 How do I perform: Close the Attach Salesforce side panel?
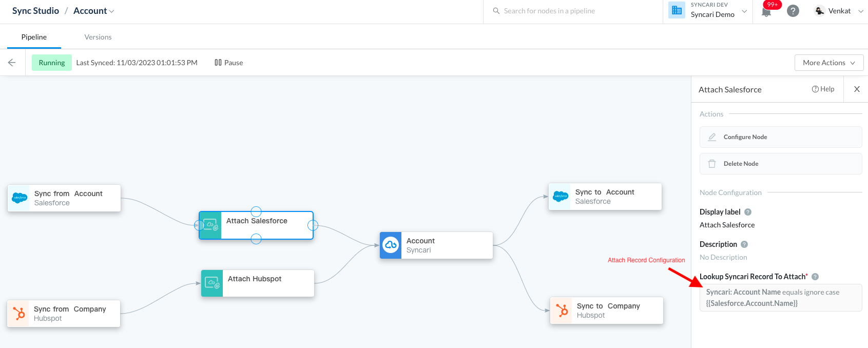(x=857, y=89)
